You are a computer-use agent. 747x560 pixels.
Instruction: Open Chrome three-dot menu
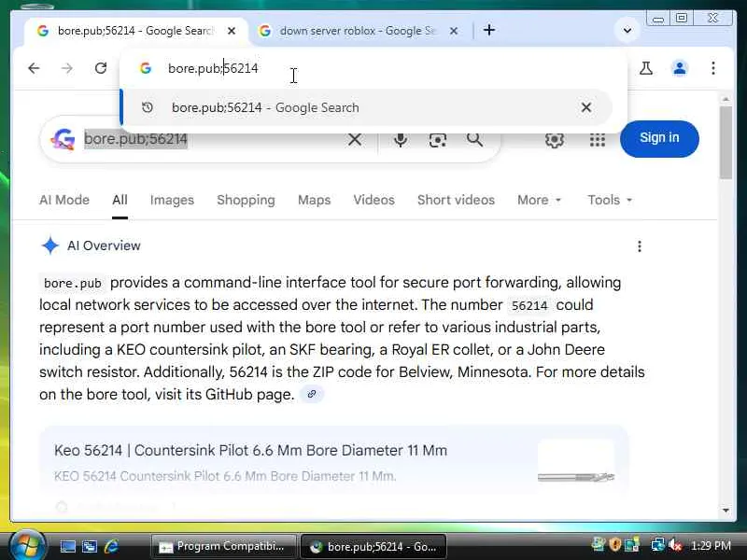point(713,68)
